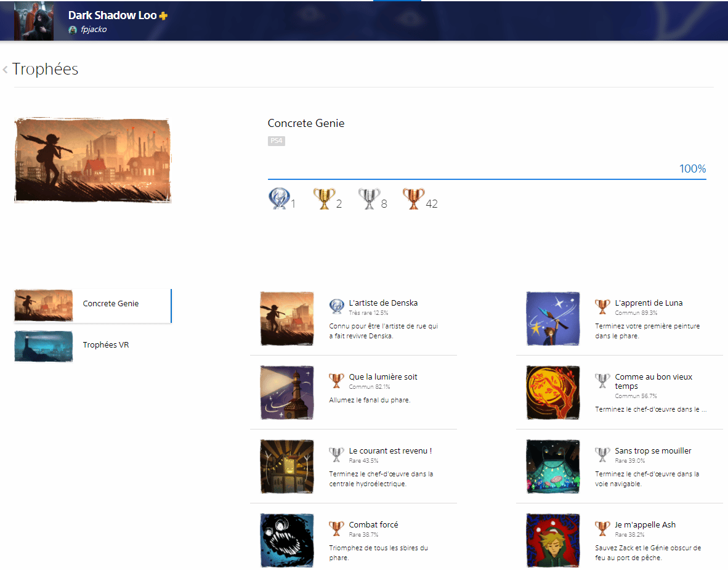Click the Rare 38.2% rarity label
Image resolution: width=728 pixels, height=570 pixels.
[629, 534]
